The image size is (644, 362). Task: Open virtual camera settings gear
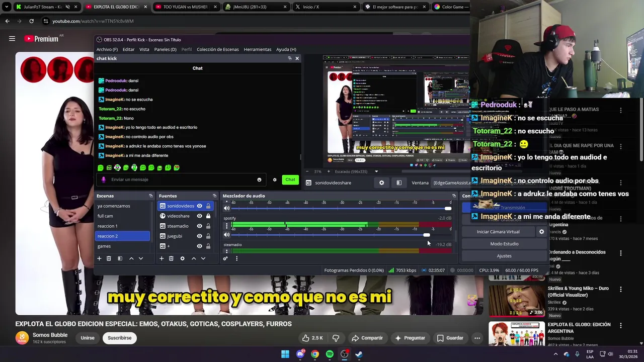tap(541, 232)
